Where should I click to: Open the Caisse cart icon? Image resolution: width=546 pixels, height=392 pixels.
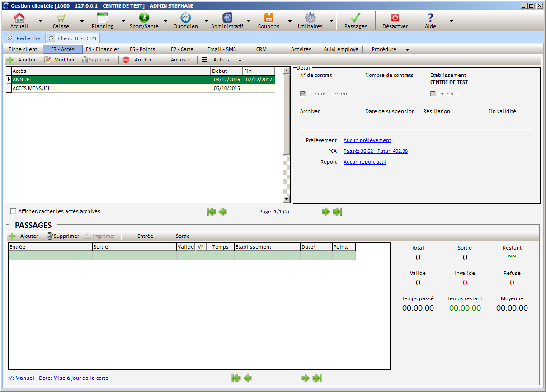point(61,18)
